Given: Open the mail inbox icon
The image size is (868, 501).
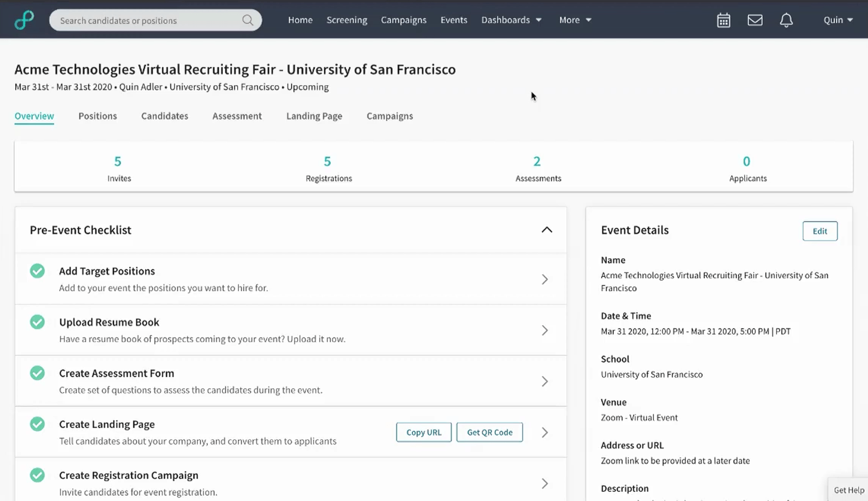Looking at the screenshot, I should coord(755,20).
